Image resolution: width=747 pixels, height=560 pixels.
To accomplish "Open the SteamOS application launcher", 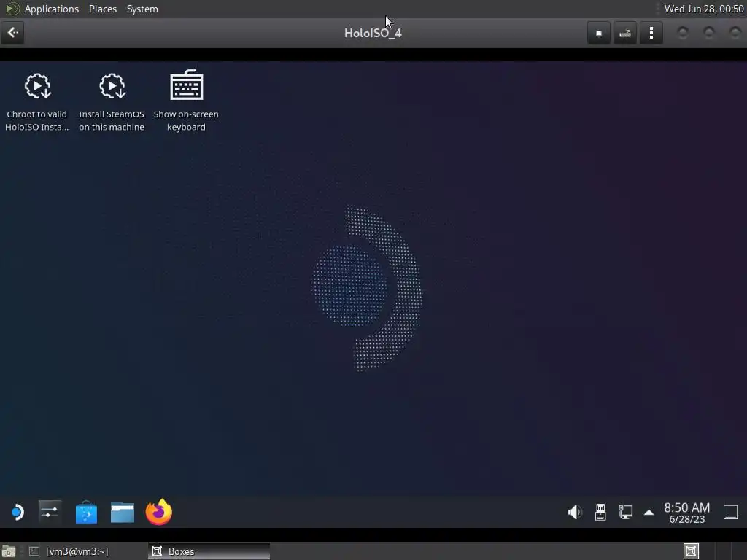I will point(18,513).
